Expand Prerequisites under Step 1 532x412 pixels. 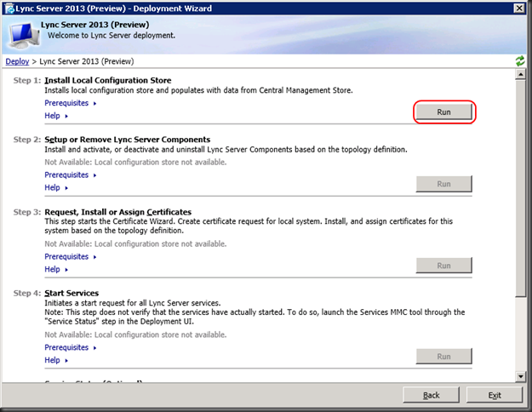pos(71,103)
